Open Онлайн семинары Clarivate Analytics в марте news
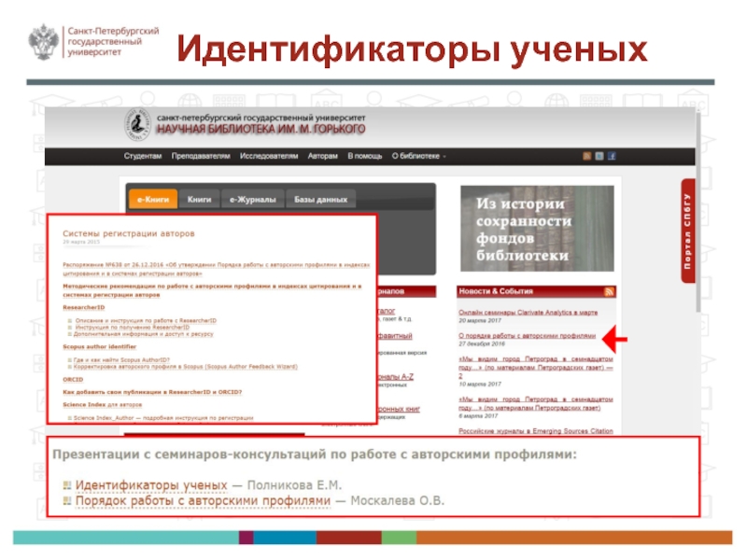This screenshot has height=560, width=747. 528,313
